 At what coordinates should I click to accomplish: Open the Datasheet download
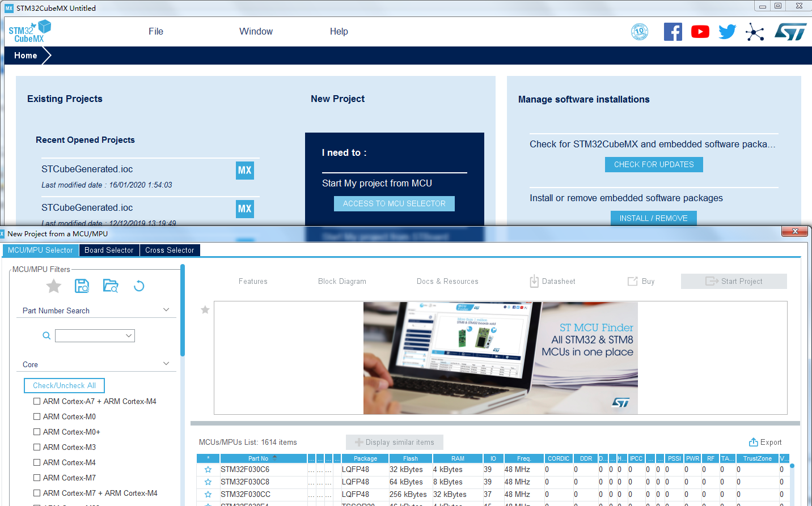pos(552,281)
